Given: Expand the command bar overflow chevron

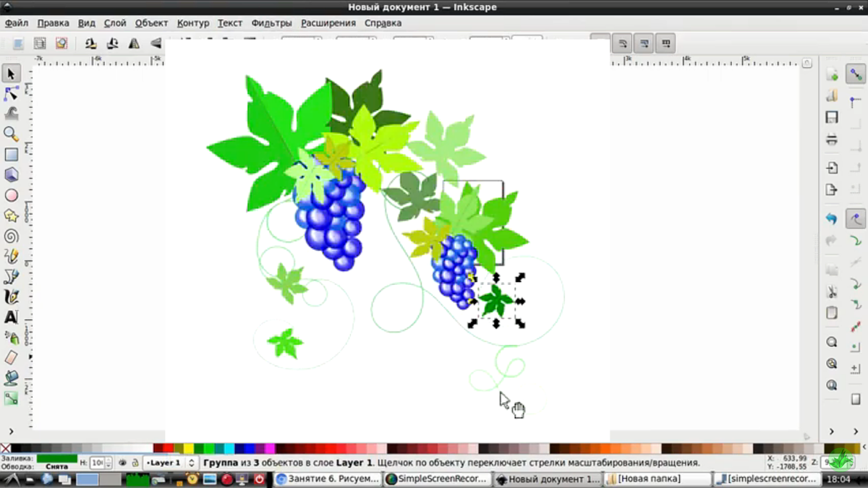Looking at the screenshot, I should (832, 432).
